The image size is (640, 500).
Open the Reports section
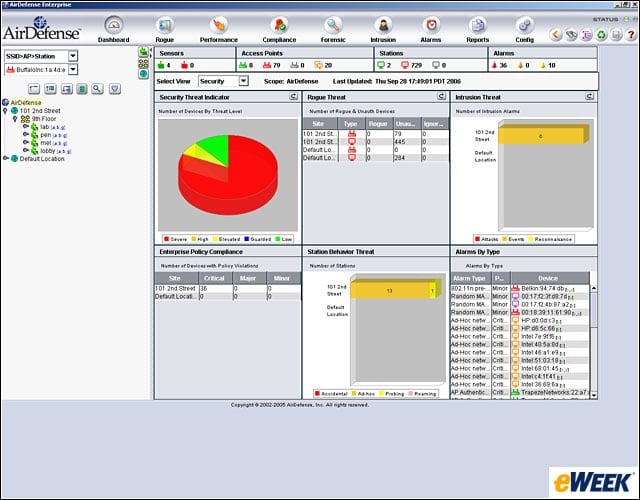478,29
